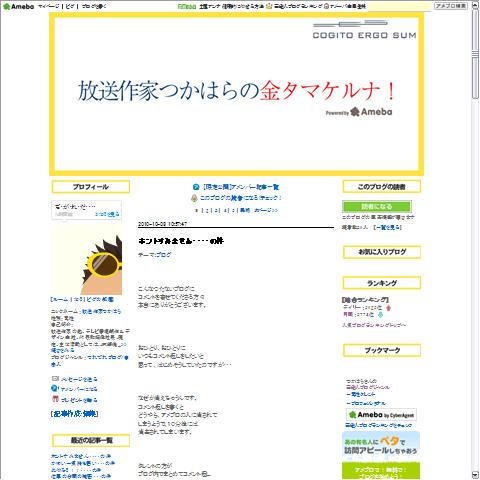Screen dimensions: 480x480
Task: Click the [記事作成・編集] link
Action: (x=74, y=414)
